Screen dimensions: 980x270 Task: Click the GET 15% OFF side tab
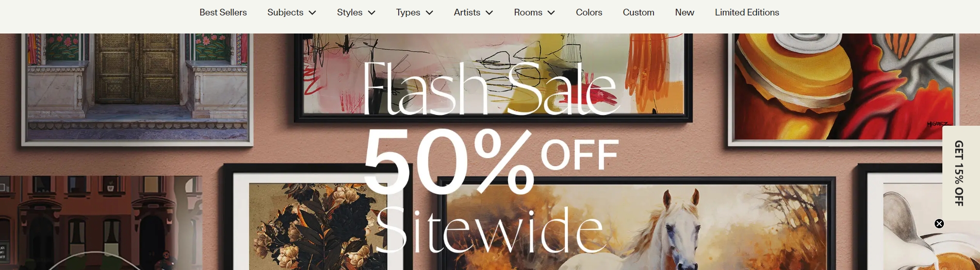960,173
